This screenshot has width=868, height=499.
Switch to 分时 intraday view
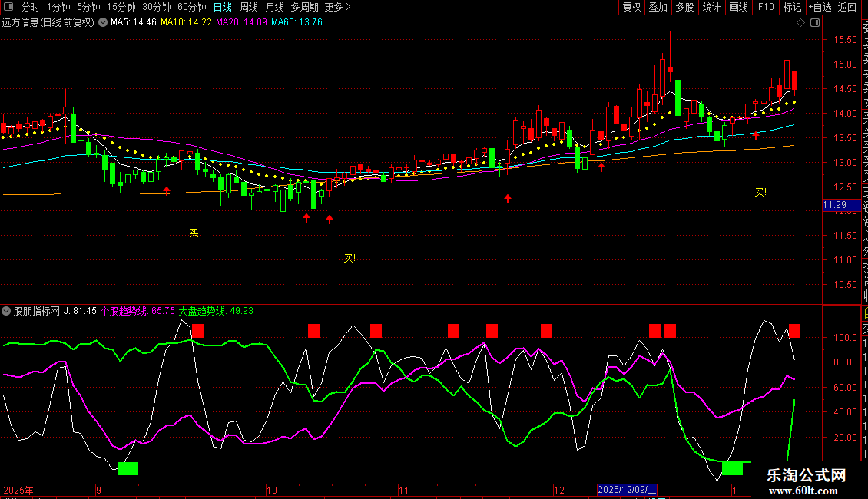pyautogui.click(x=31, y=7)
